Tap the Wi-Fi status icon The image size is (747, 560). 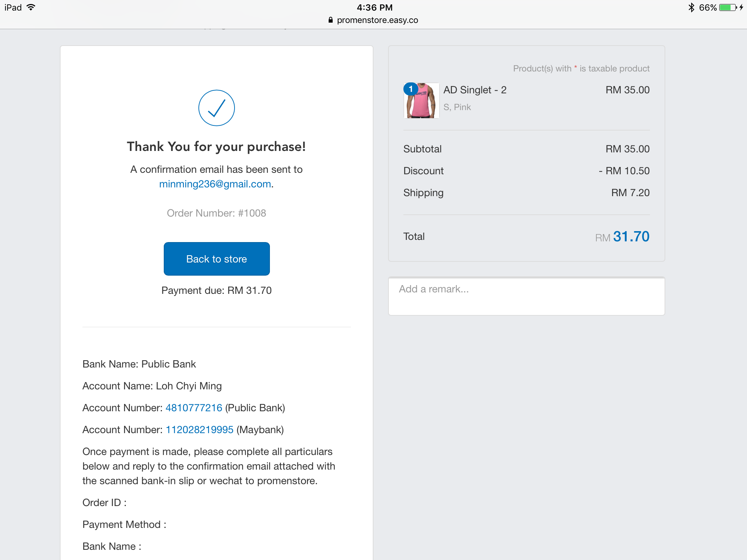pos(31,7)
